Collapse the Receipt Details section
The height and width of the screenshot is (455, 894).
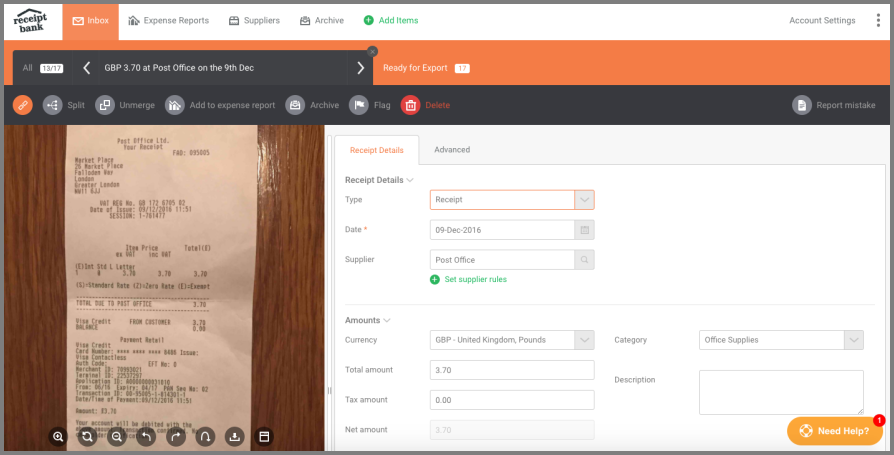click(409, 180)
